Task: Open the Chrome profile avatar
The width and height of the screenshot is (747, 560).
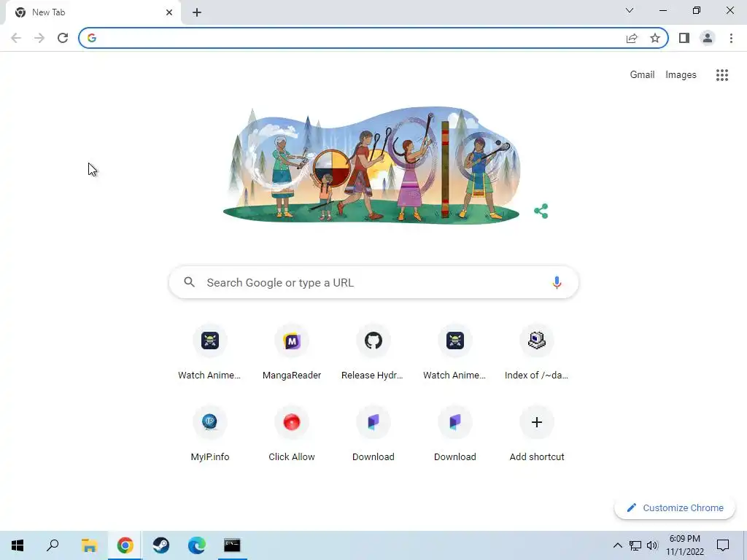Action: coord(708,38)
